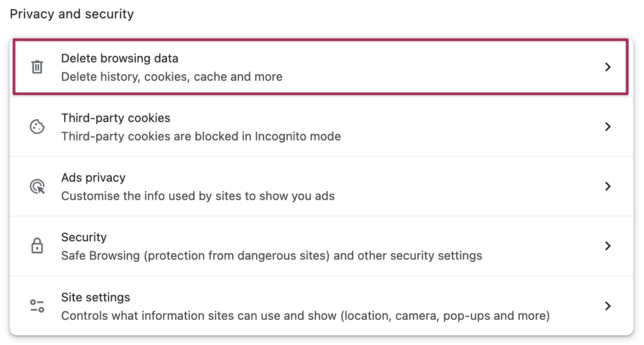
Task: Click 'Delete history, cookies, cache and more' text
Action: 172,77
